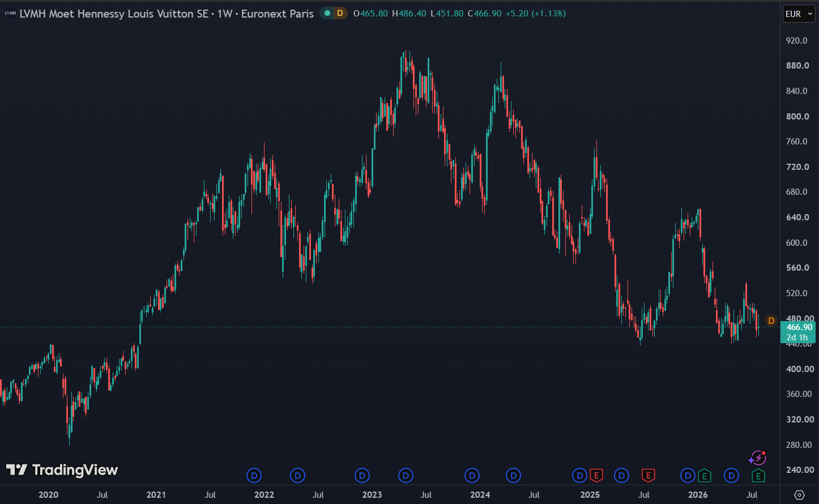This screenshot has width=819, height=504.
Task: Click the 640.0 price axis label
Action: [x=796, y=217]
